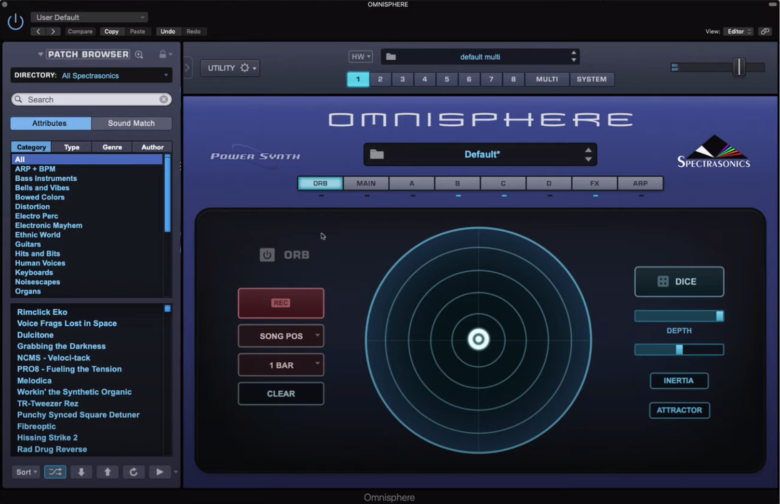Open the 1 BAR length dropdown
Screen dimensions: 780x504
coord(281,365)
